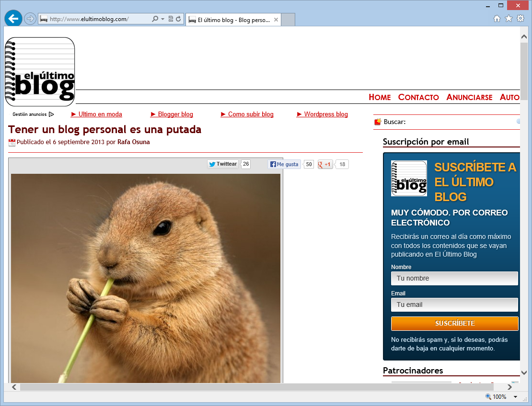
Task: Refresh the page with the reload icon
Action: [178, 19]
